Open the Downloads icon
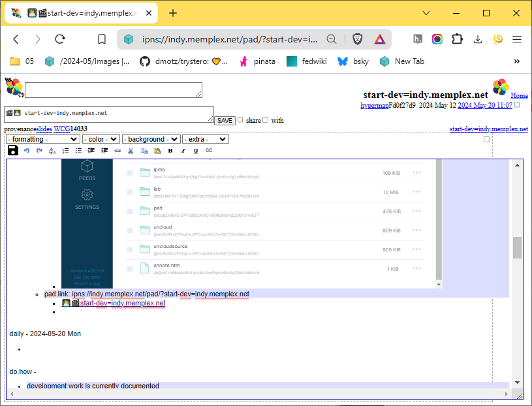Screen dimensions: 532x406 click(x=478, y=39)
